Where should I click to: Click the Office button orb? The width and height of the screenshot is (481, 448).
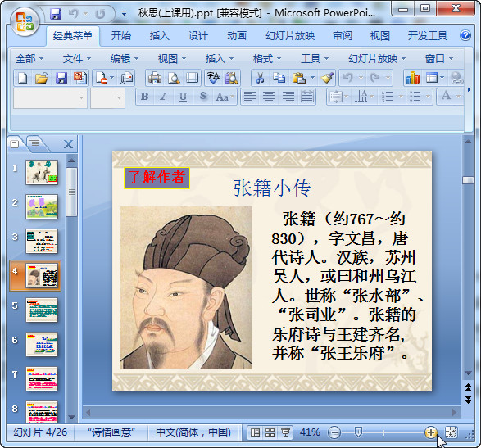pyautogui.click(x=25, y=22)
